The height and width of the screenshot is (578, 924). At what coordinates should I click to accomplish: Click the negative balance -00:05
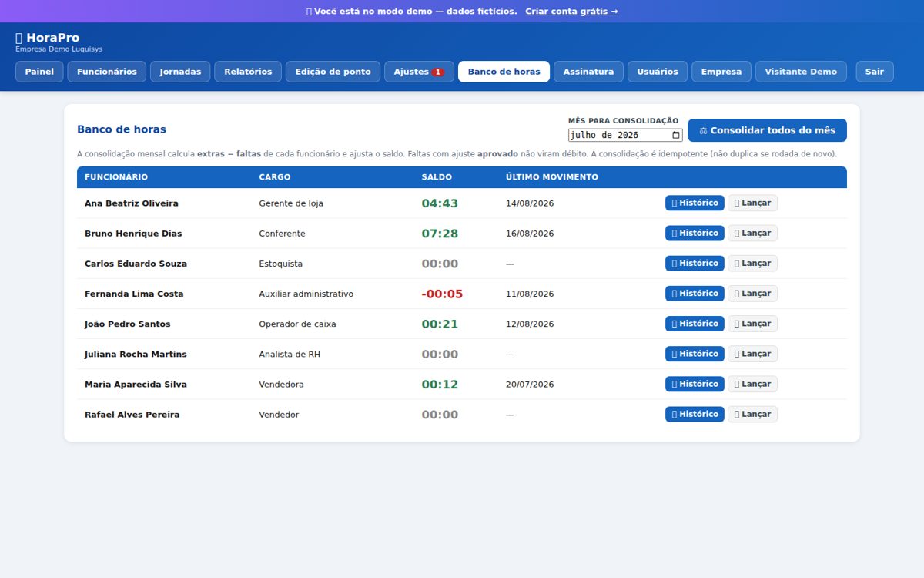442,294
